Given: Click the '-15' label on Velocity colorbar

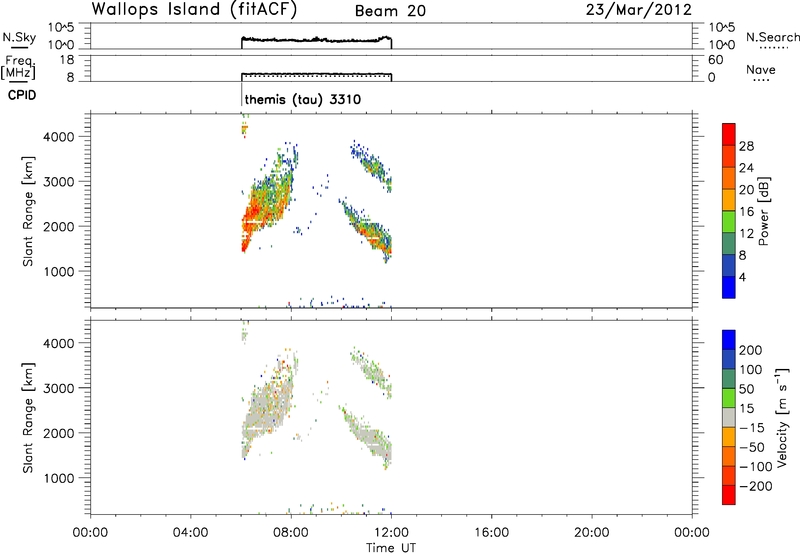Looking at the screenshot, I should pyautogui.click(x=752, y=427).
